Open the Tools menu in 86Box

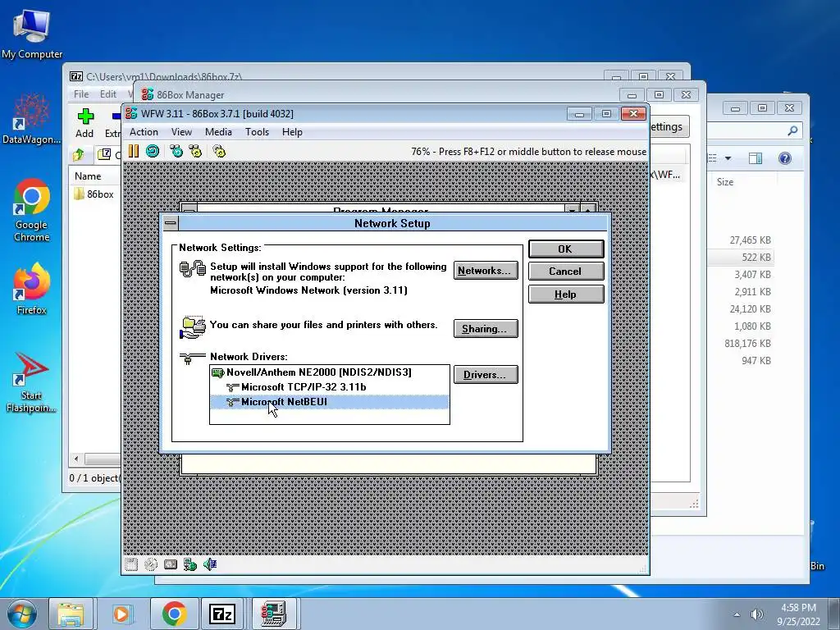pos(257,132)
